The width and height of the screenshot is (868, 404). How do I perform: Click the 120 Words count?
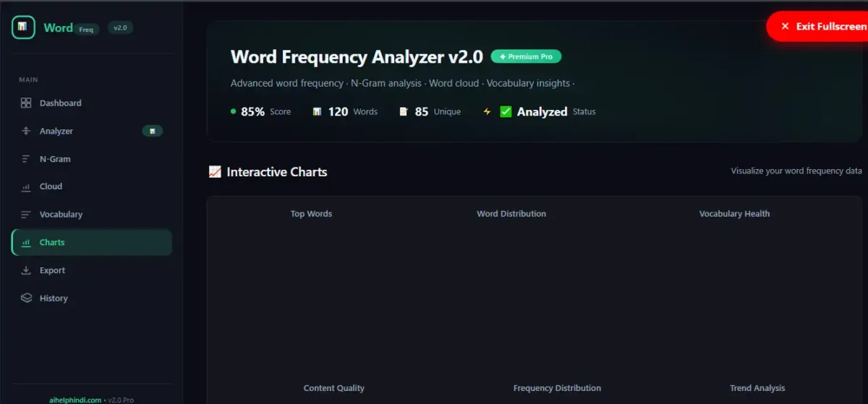[x=339, y=112]
